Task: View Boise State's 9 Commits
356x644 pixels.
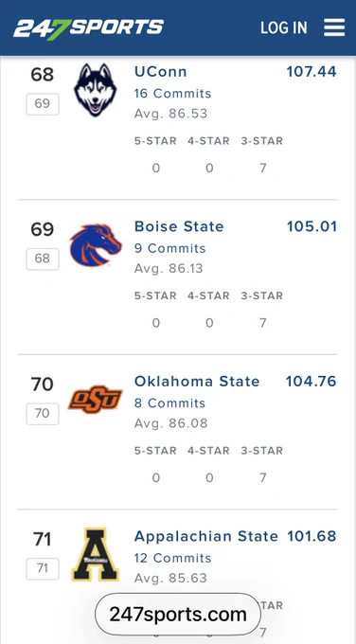Action: [170, 248]
